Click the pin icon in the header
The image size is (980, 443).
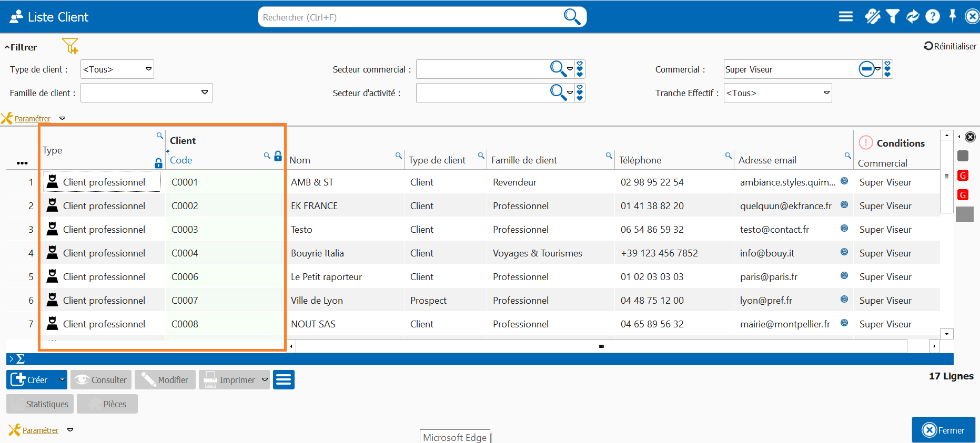click(952, 16)
